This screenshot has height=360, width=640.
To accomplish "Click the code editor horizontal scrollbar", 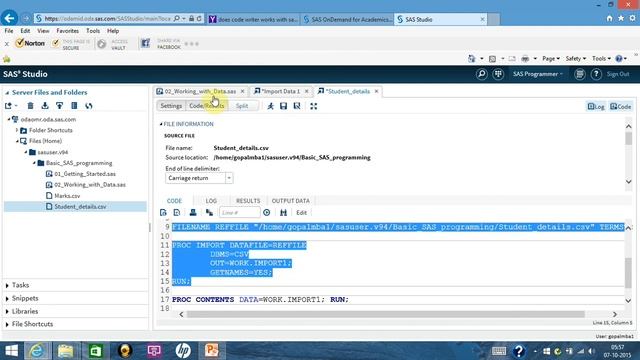I will (386, 314).
